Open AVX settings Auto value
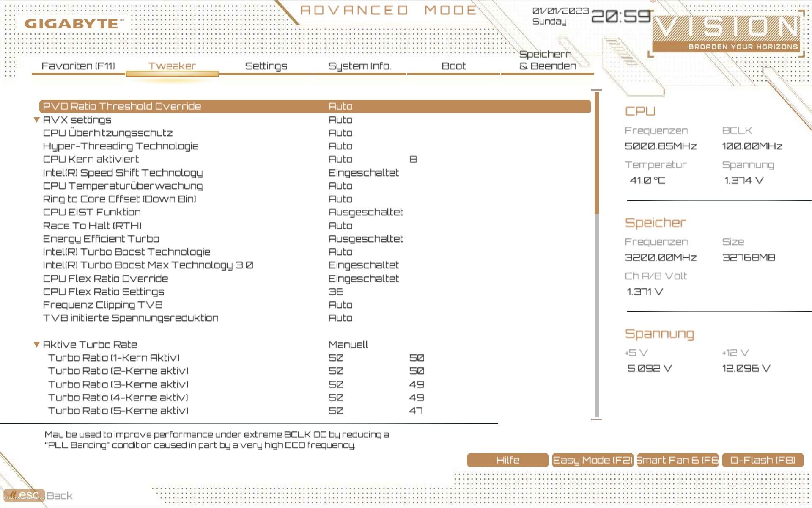 pos(340,120)
